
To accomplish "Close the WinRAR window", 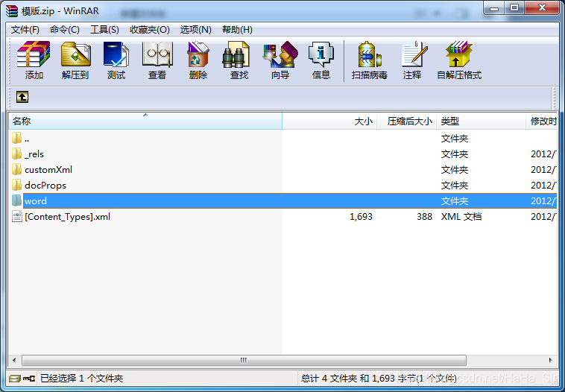I will point(543,8).
